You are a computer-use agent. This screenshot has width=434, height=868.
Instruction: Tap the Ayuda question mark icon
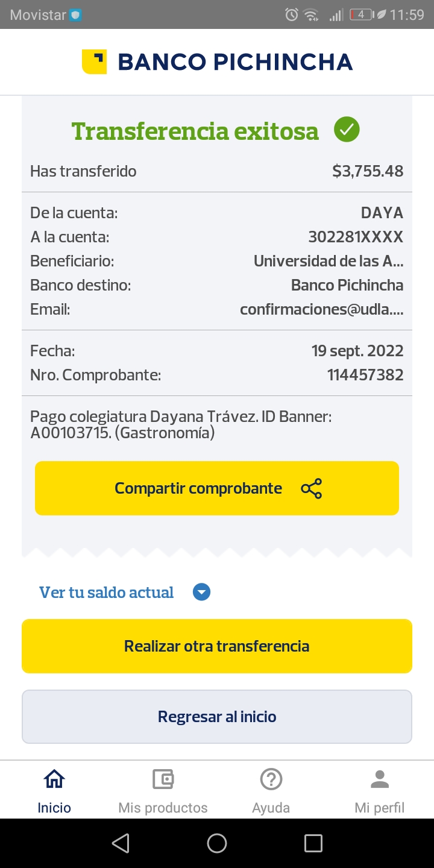click(x=271, y=779)
